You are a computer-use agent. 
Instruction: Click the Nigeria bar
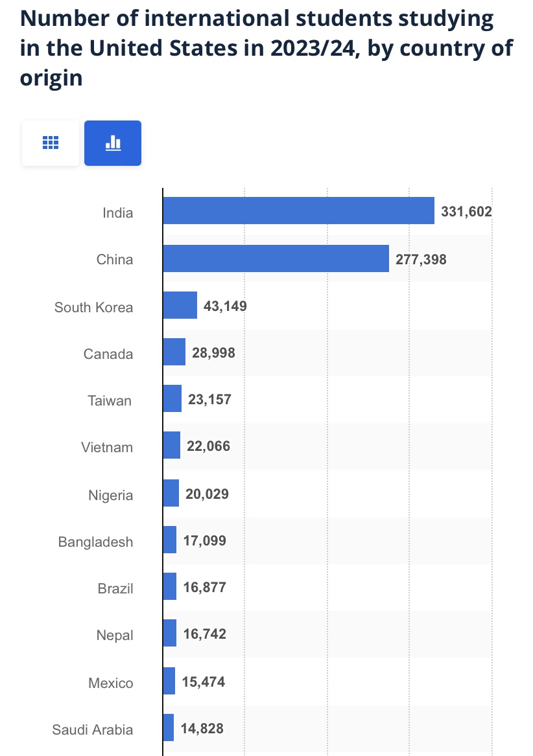point(171,494)
